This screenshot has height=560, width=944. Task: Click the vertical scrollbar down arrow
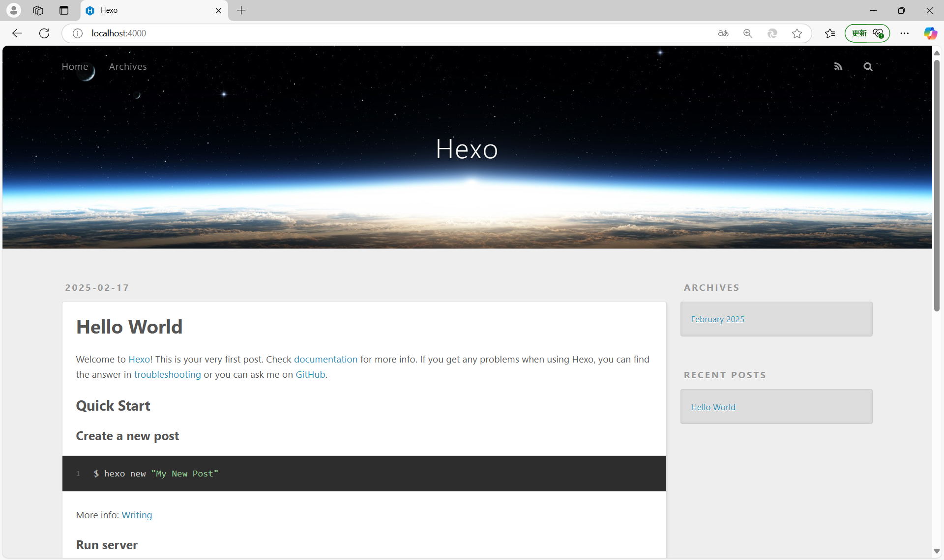937,551
